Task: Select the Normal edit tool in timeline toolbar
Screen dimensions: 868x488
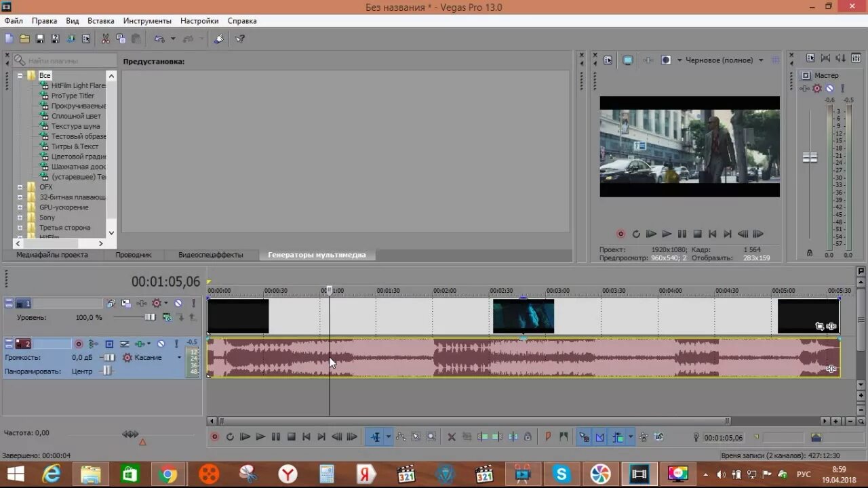Action: pyautogui.click(x=375, y=437)
